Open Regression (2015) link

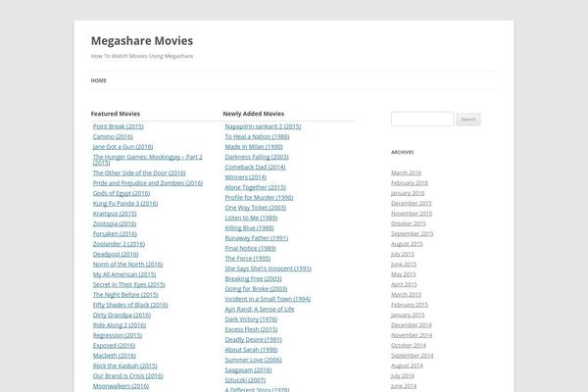pos(118,335)
